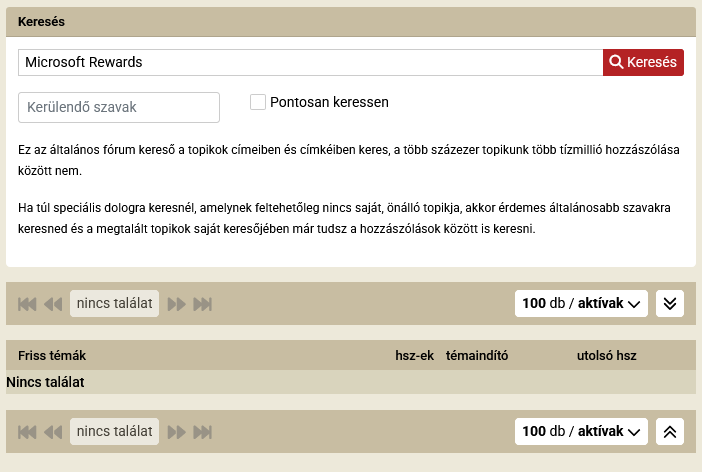Jump down with the double chevron button

tap(670, 304)
